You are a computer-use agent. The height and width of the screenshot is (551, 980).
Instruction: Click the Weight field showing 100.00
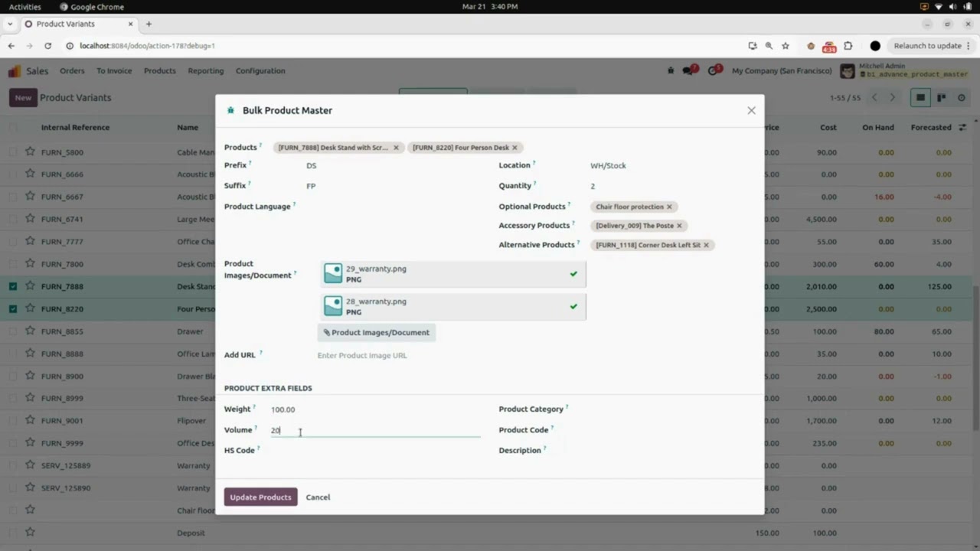click(375, 409)
